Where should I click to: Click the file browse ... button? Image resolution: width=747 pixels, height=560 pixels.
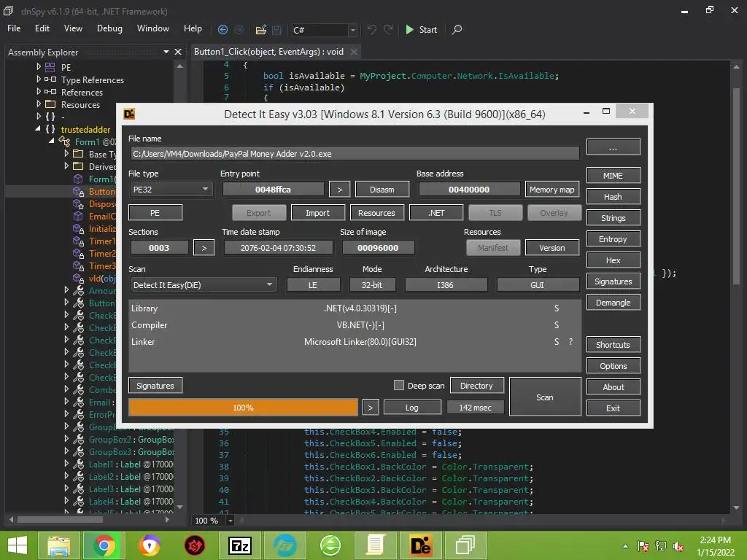point(613,147)
